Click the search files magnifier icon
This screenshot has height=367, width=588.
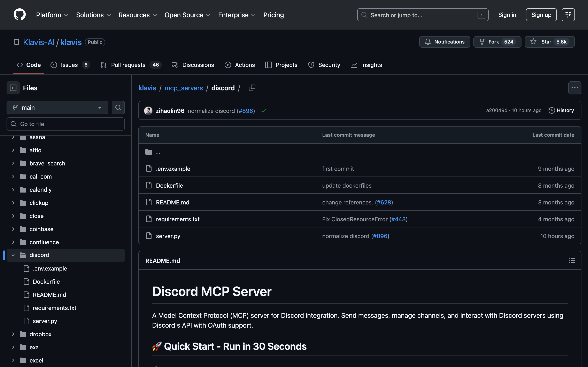point(118,108)
